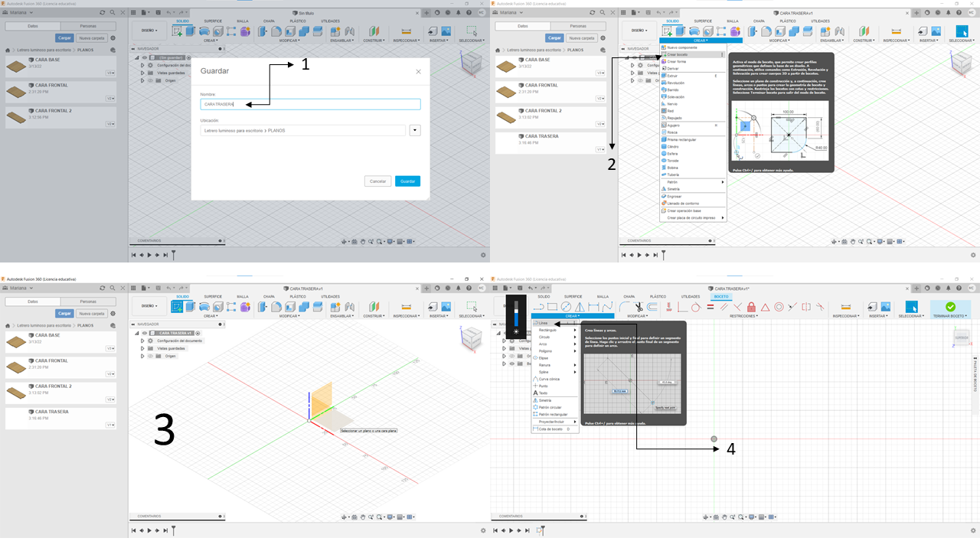Click search icon in plane-selection window data panel

113,289
